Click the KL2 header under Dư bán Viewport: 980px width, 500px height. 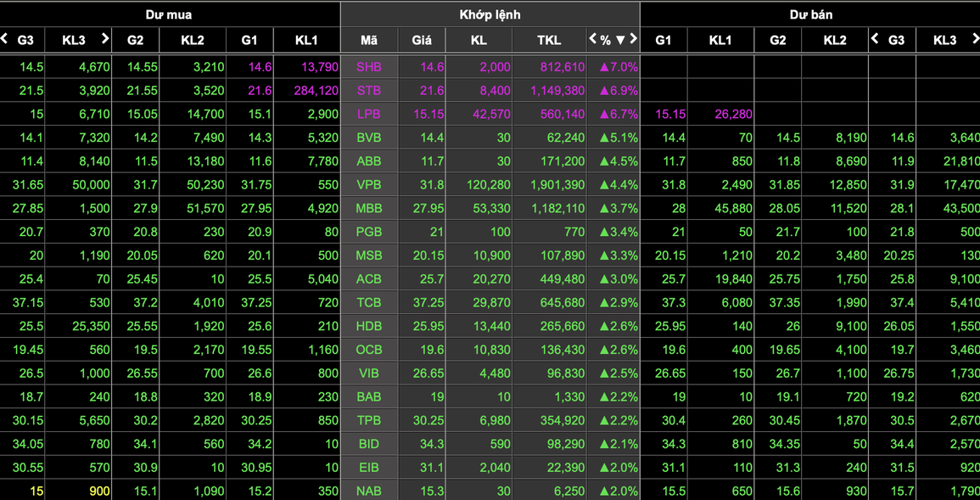click(x=834, y=40)
